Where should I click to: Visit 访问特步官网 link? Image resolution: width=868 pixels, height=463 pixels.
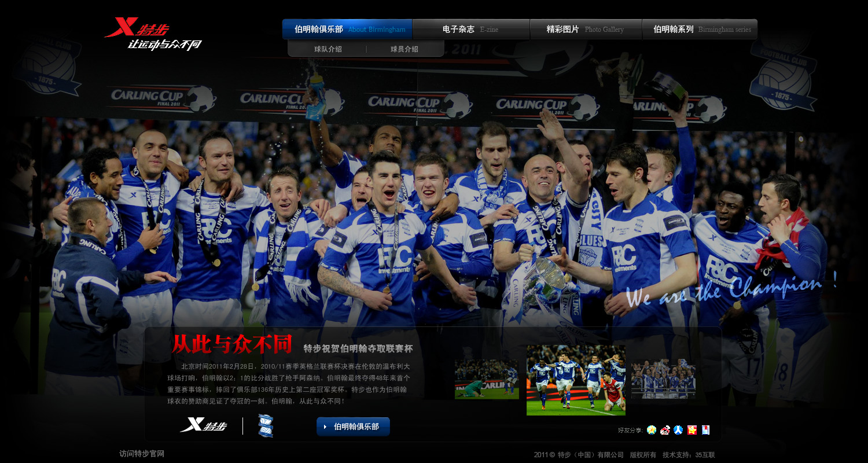coord(142,454)
